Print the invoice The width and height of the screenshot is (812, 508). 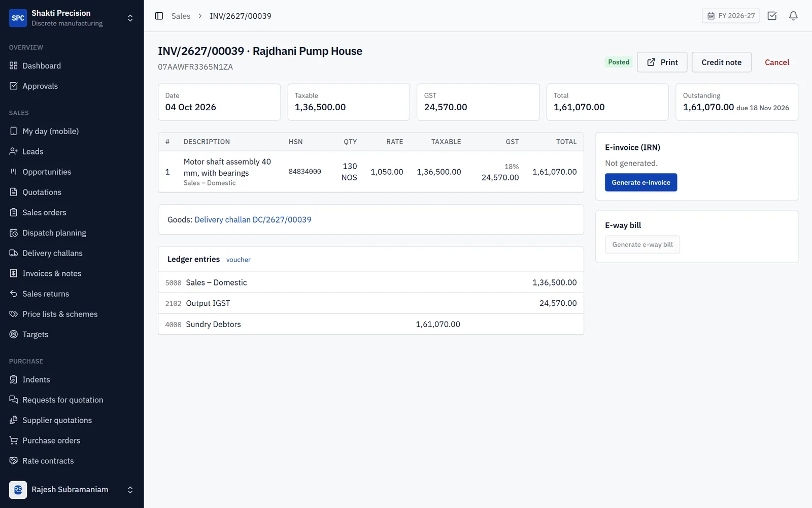click(662, 62)
